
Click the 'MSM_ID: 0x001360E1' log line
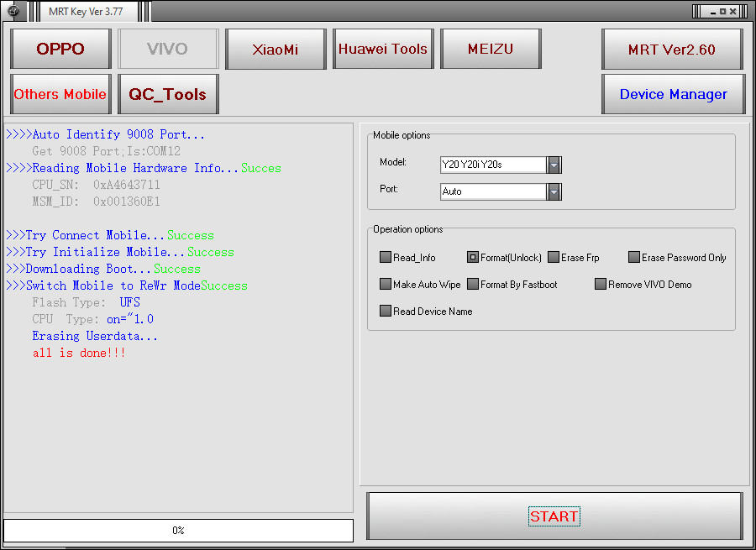[96, 202]
